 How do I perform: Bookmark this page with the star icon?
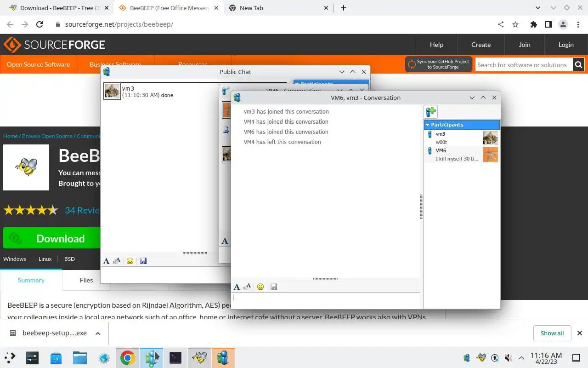(x=515, y=24)
